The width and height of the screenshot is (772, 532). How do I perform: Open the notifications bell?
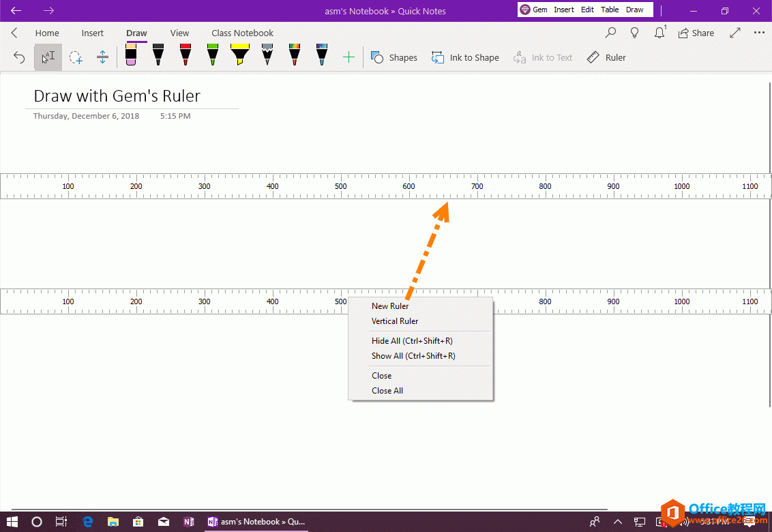coord(659,33)
